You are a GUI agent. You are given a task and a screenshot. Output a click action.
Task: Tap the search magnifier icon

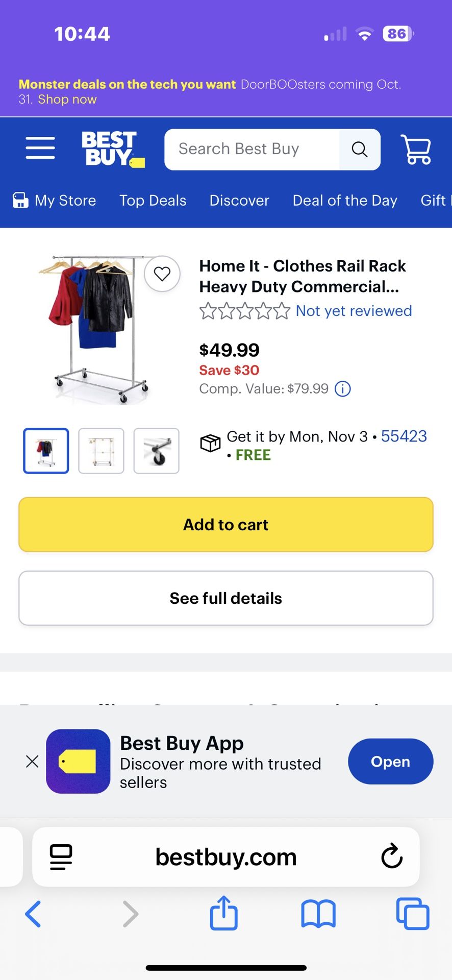[360, 150]
